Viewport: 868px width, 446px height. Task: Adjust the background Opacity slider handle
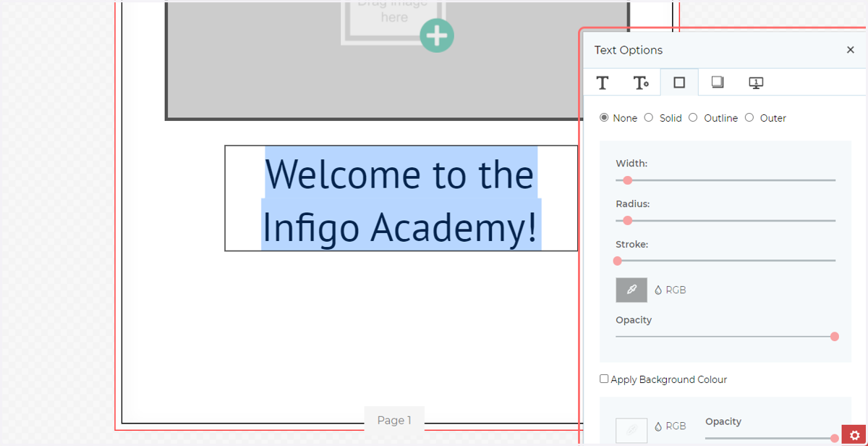point(835,438)
